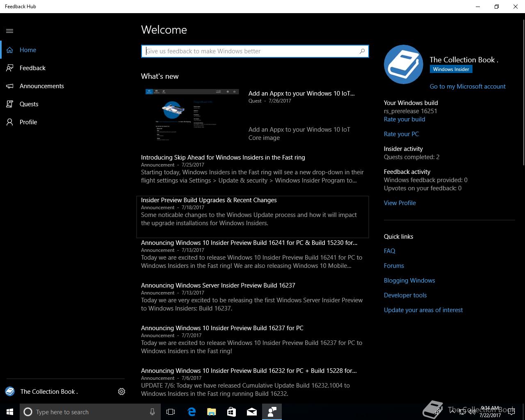This screenshot has width=525, height=420.
Task: Click the Collection Book account name in sidebar
Action: (x=49, y=392)
